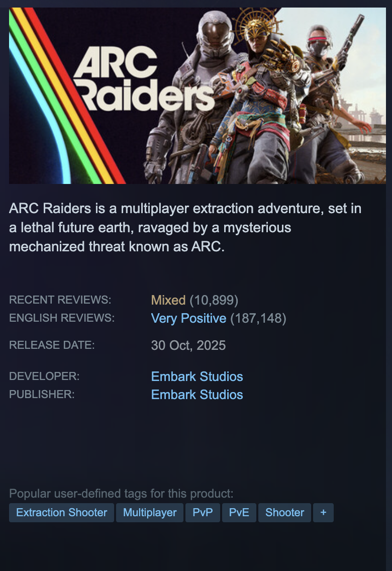
Task: Click the ARC Raiders logo text in banner
Action: pos(144,79)
